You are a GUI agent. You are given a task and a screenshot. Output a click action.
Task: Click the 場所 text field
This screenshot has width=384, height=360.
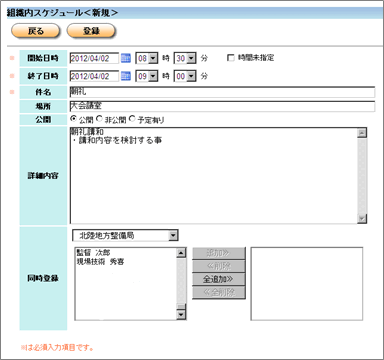222,106
